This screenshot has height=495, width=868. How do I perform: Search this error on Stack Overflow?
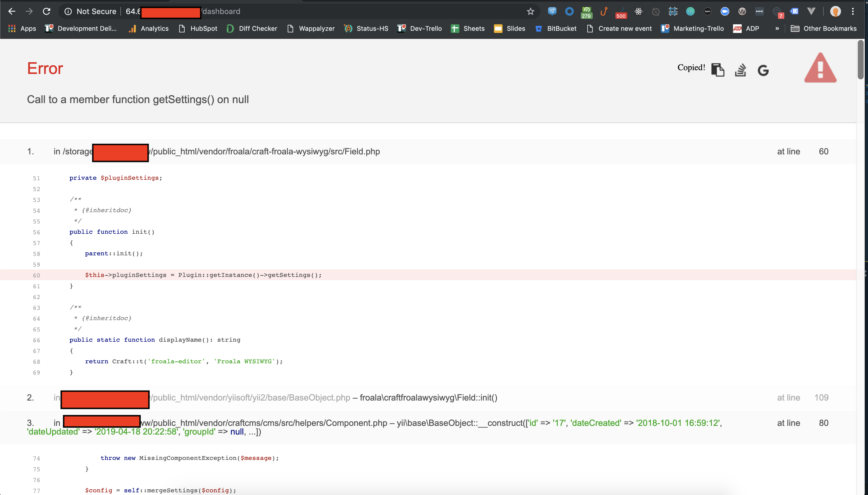pyautogui.click(x=740, y=70)
